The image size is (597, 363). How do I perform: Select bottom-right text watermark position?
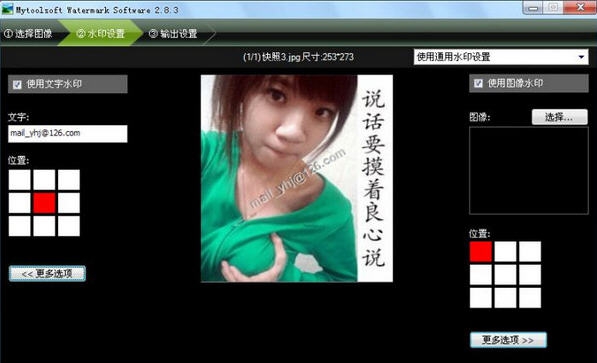[x=69, y=226]
